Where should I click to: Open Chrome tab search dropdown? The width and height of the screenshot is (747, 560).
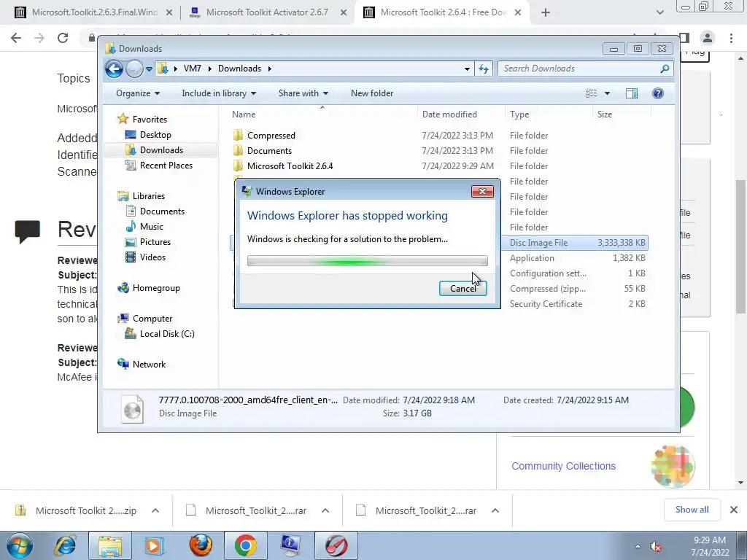coord(659,12)
